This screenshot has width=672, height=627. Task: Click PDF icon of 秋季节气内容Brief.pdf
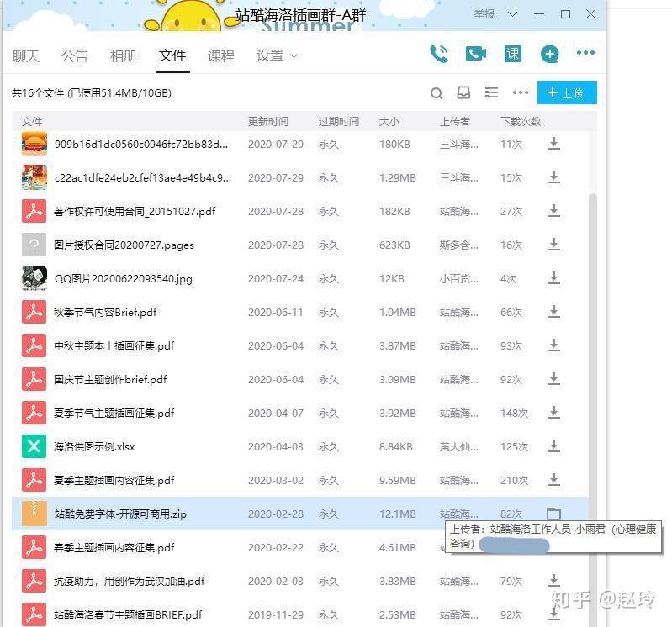point(34,312)
